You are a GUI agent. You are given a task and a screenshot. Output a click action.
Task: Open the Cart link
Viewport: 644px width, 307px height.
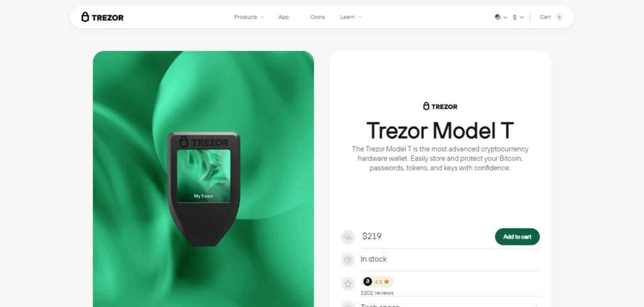tap(545, 17)
